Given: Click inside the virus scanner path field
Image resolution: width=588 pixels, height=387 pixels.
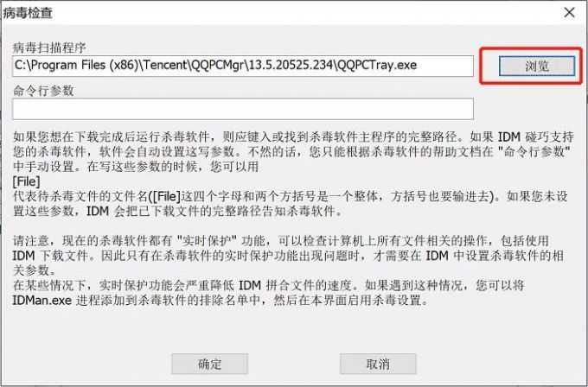Looking at the screenshot, I should pyautogui.click(x=243, y=66).
